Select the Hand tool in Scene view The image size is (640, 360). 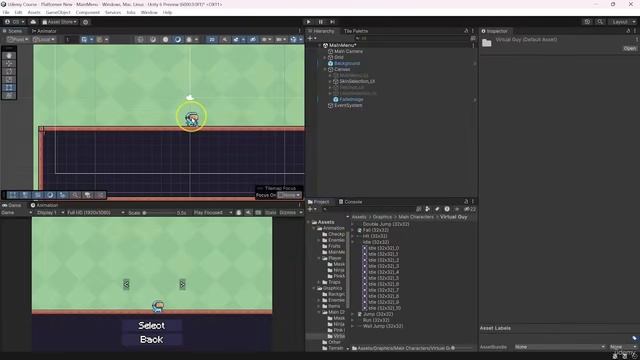coord(9,56)
